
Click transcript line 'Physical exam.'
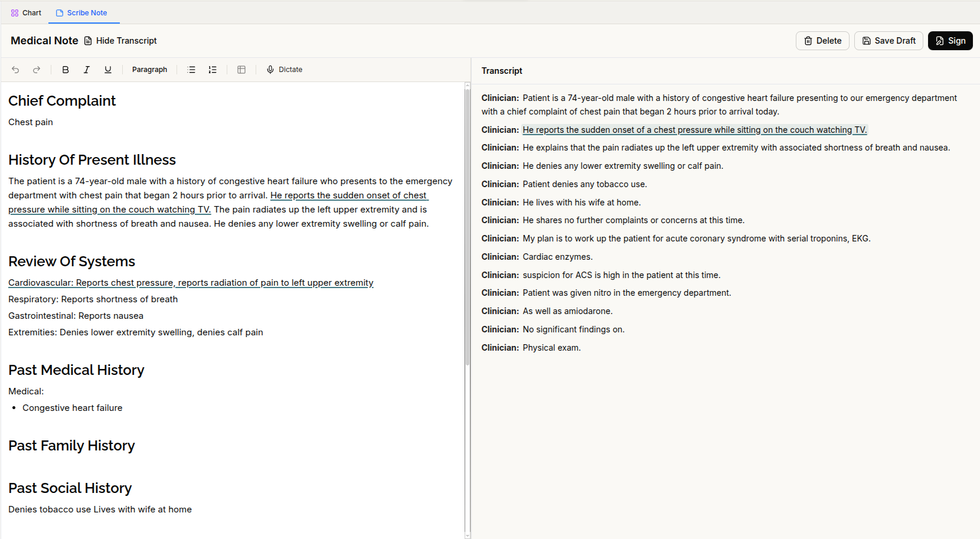tap(551, 348)
